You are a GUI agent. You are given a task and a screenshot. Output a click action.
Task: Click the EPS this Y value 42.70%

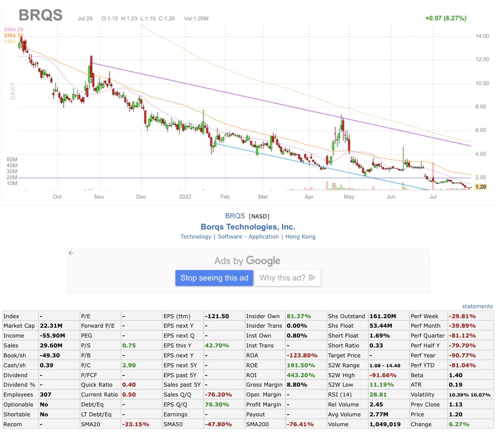coord(217,346)
